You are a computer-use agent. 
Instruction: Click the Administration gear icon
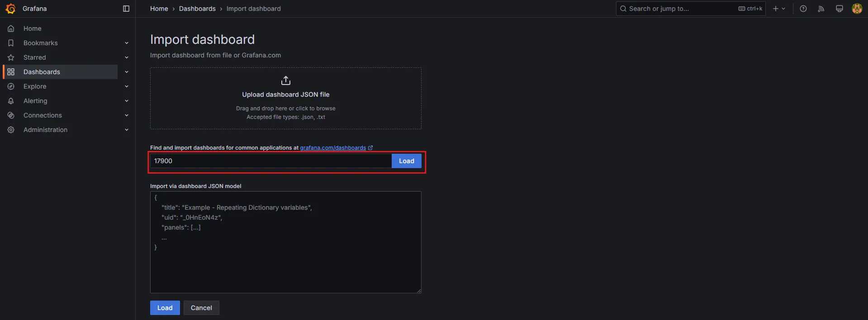(x=11, y=130)
